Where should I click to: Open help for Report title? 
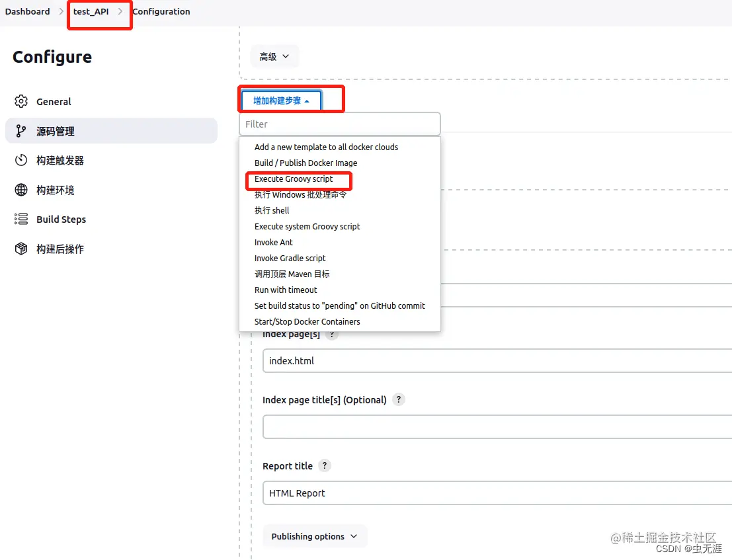[325, 465]
